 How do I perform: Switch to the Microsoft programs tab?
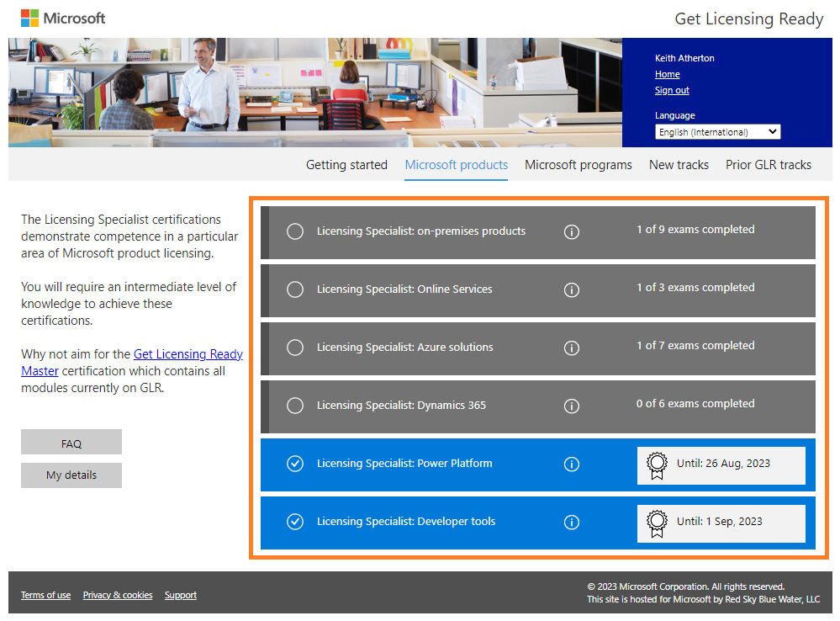[x=578, y=165]
